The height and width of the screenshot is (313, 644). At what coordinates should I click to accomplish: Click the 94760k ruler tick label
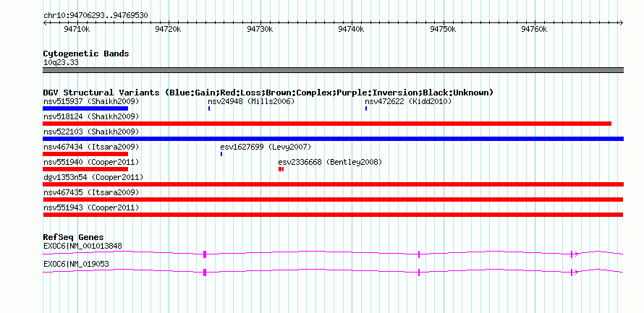click(534, 29)
